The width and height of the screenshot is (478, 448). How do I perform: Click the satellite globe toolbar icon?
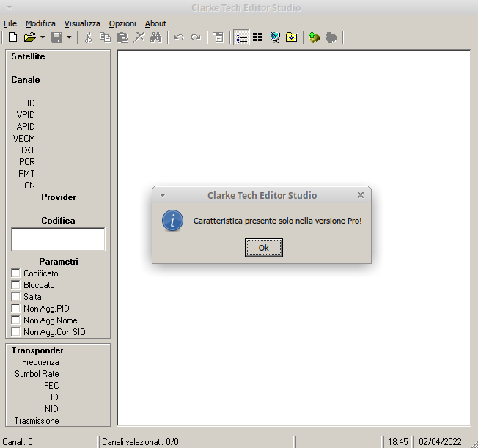275,37
